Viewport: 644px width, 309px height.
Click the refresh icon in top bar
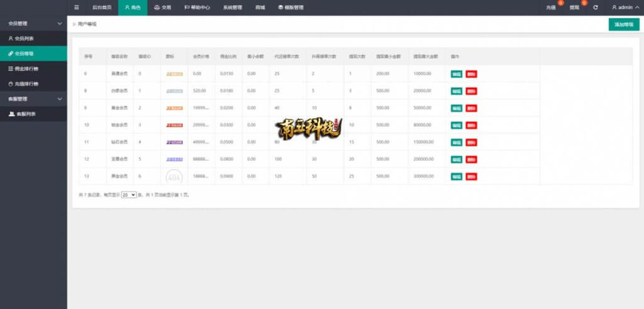pyautogui.click(x=596, y=8)
